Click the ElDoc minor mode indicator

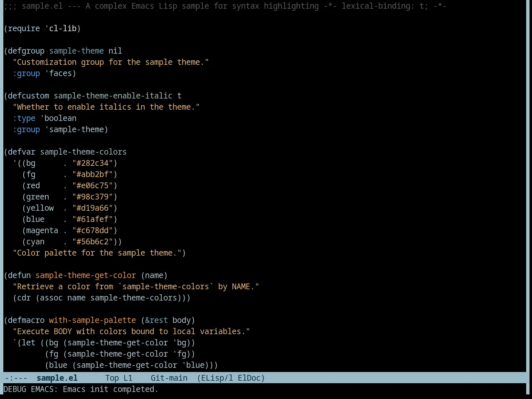249,378
